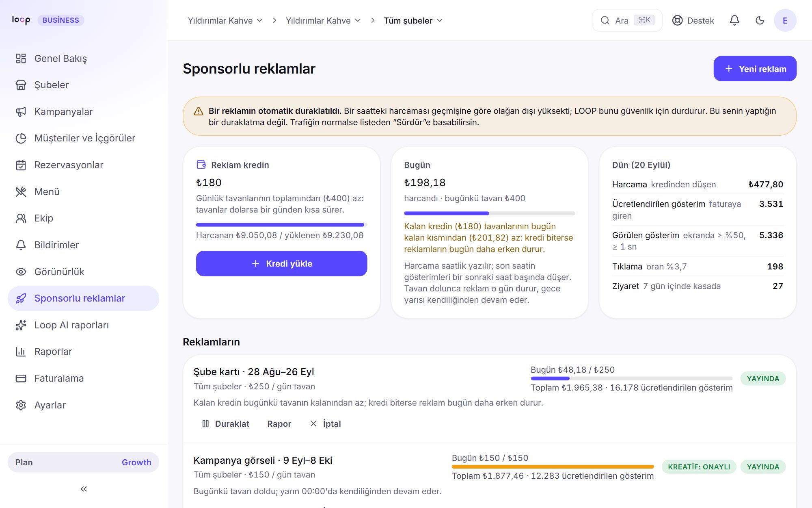Click pause icon on Şube kartı ad
This screenshot has height=508, width=812.
(205, 423)
